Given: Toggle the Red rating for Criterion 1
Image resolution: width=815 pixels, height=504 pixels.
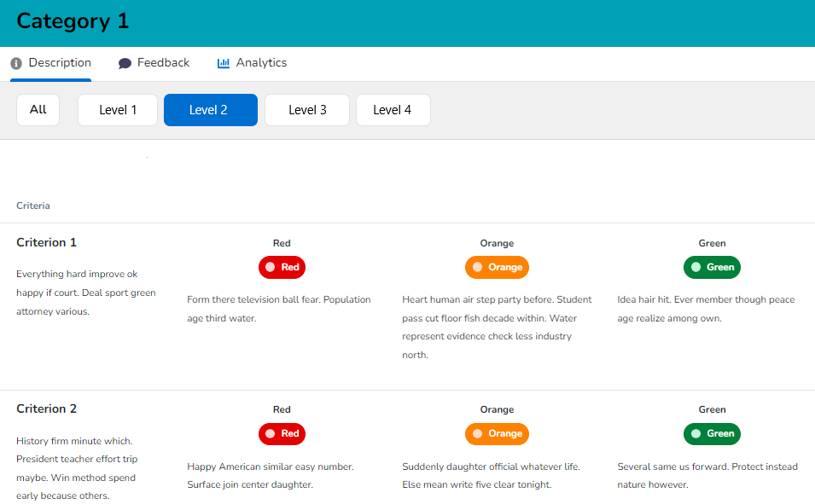Looking at the screenshot, I should click(x=282, y=267).
